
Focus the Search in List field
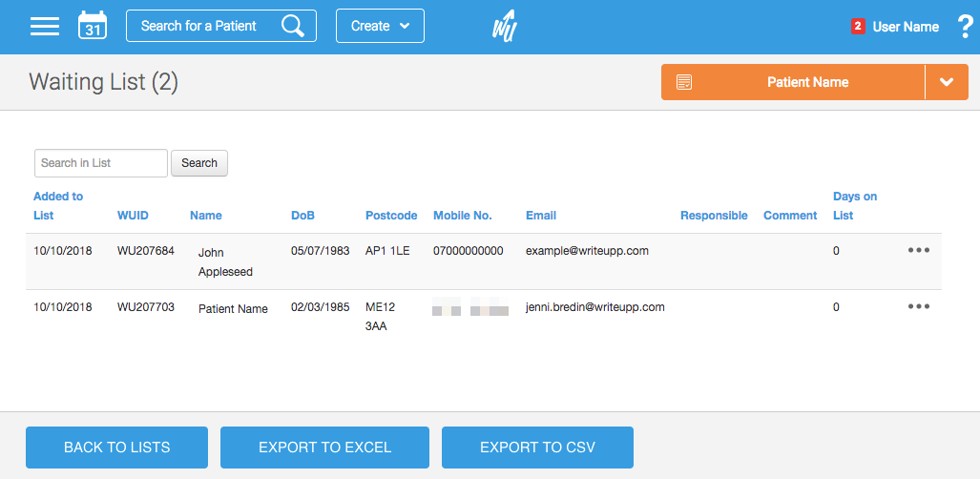101,163
